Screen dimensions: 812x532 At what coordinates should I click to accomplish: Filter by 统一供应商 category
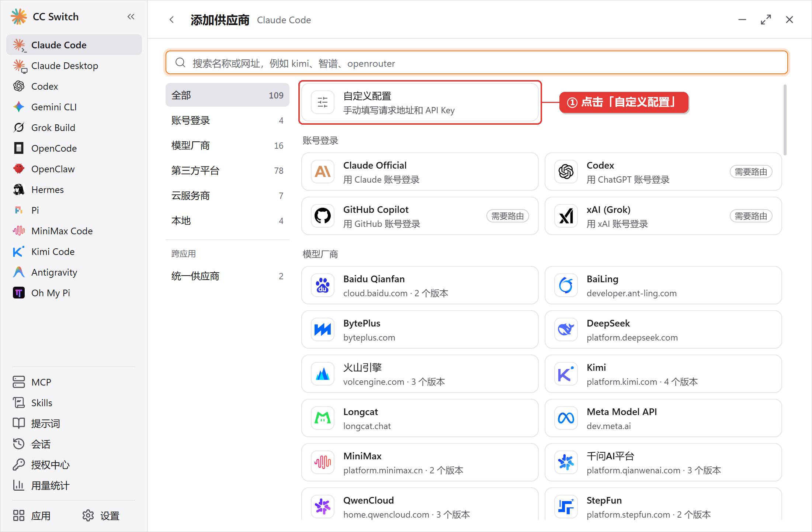228,276
